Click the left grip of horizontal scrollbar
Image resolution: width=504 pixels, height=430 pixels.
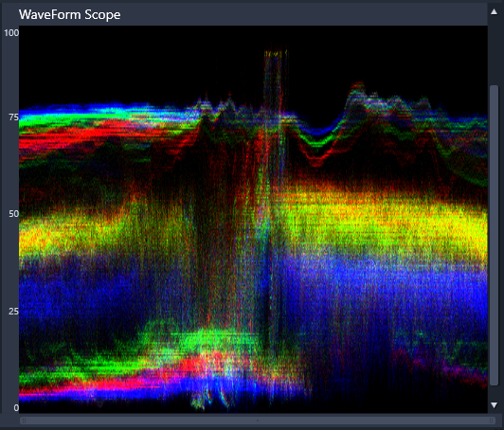24,421
